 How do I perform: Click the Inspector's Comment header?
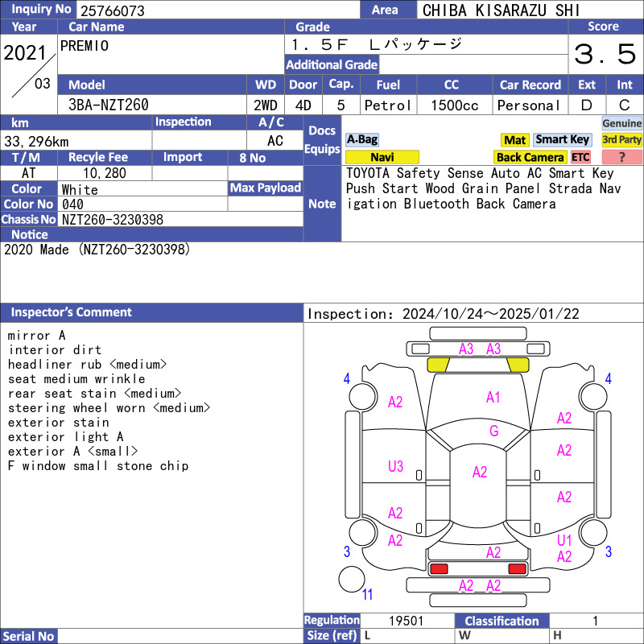pos(72,312)
